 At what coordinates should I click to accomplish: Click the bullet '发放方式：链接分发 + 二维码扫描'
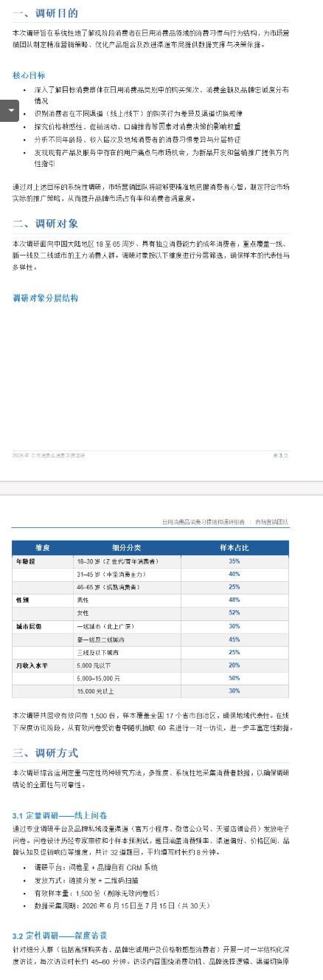(x=88, y=880)
